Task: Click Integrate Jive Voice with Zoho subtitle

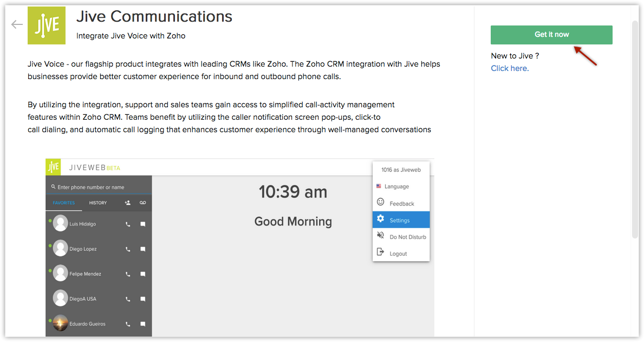Action: 131,36
